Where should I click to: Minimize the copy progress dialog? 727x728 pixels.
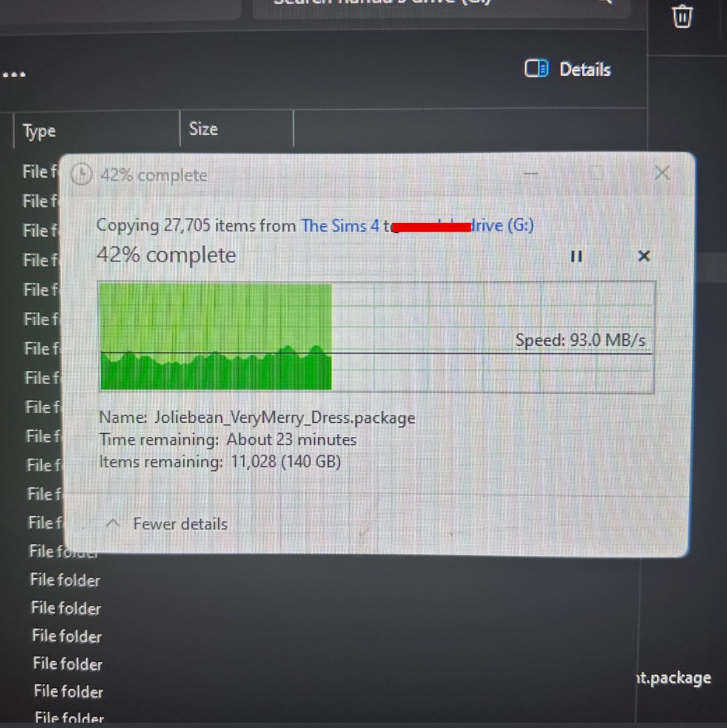(531, 174)
